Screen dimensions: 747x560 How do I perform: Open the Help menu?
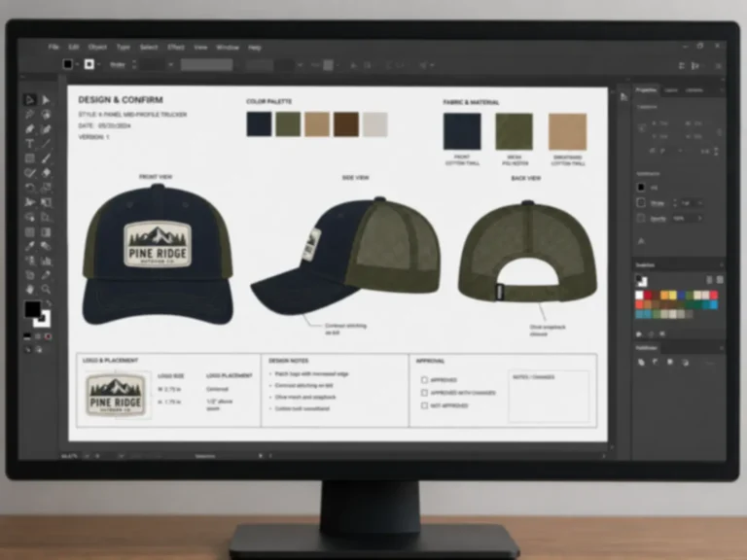click(255, 48)
